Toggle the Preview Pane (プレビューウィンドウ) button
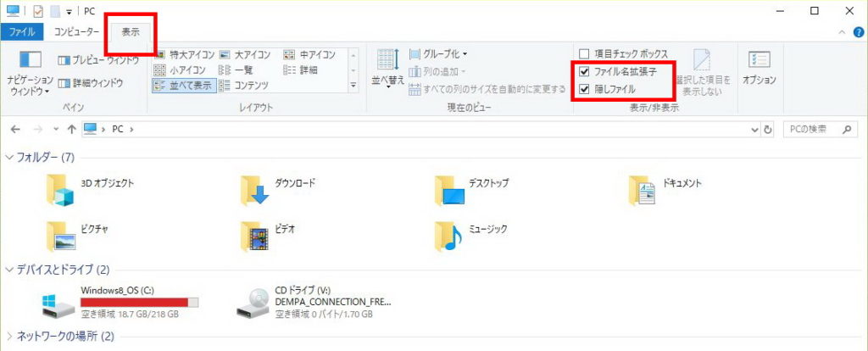The height and width of the screenshot is (351, 868). click(97, 60)
